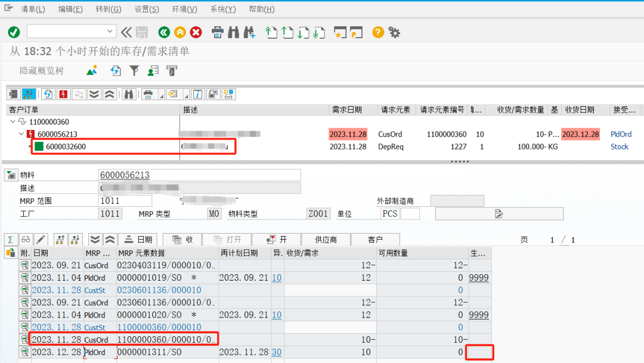Click the 日期 button
The width and height of the screenshot is (644, 363).
tap(138, 240)
